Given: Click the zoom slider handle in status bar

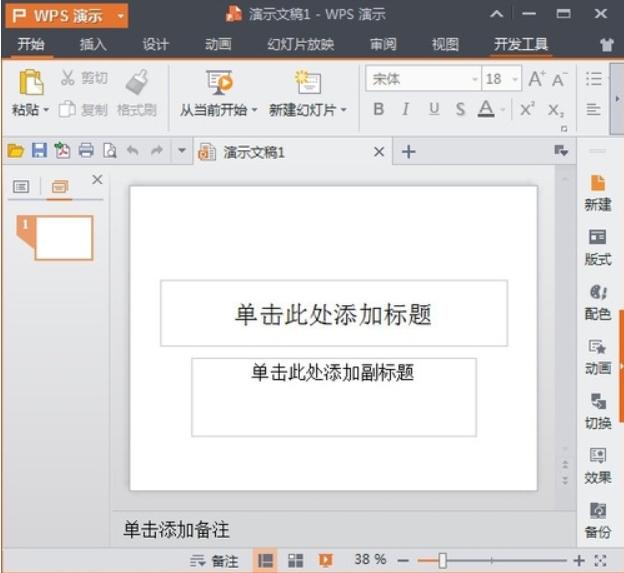Looking at the screenshot, I should 442,561.
